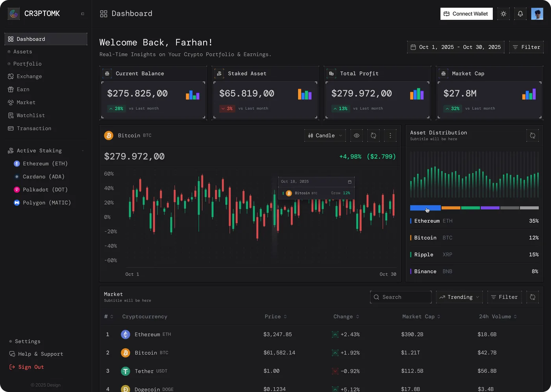The width and height of the screenshot is (551, 392).
Task: Open the Trending sort dropdown
Action: point(460,297)
